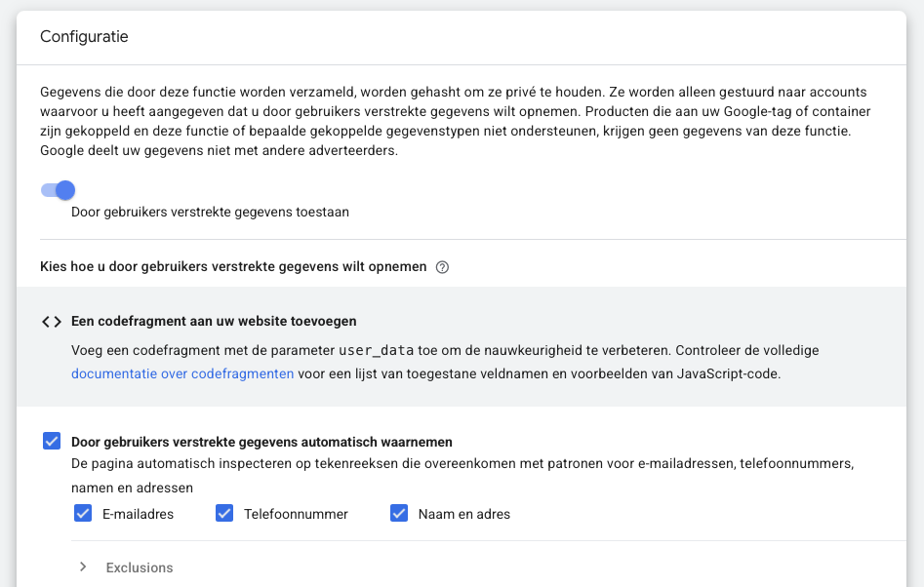Viewport: 924px width, 587px height.
Task: Uncheck the E-mailadres checkbox
Action: click(x=83, y=513)
